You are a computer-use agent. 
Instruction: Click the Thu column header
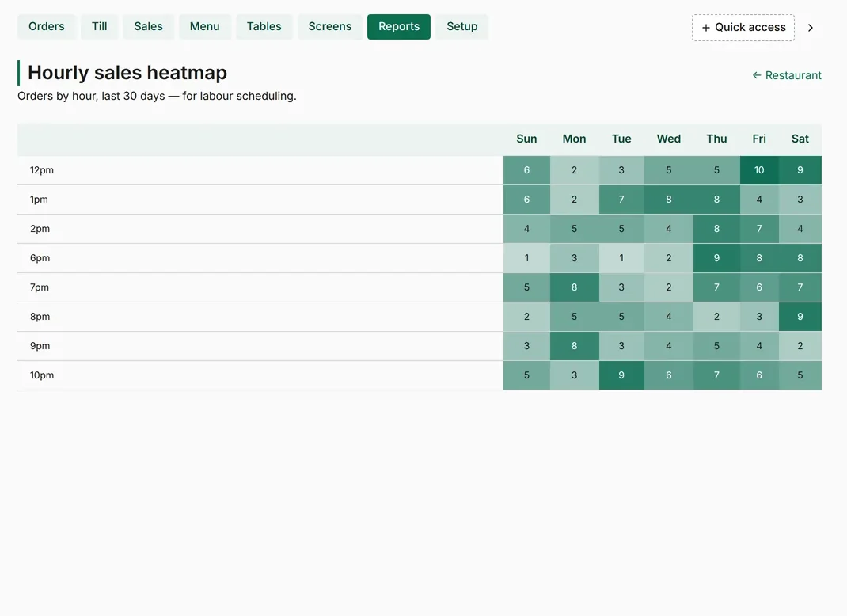point(717,139)
